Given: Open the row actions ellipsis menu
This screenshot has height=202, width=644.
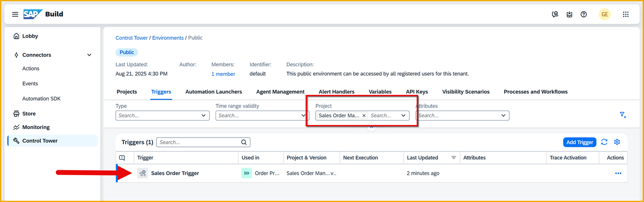Looking at the screenshot, I should tap(618, 173).
